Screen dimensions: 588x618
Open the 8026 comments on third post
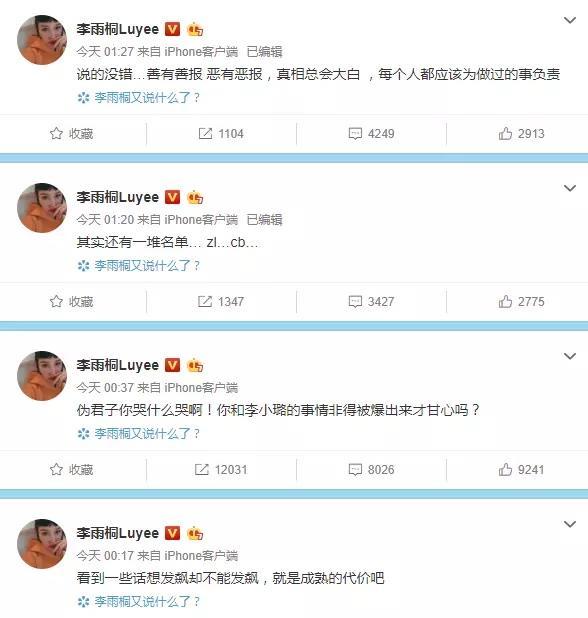point(371,469)
